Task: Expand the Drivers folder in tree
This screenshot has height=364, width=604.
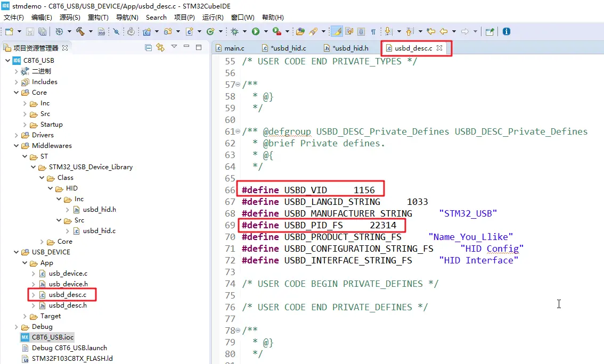Action: pos(17,135)
